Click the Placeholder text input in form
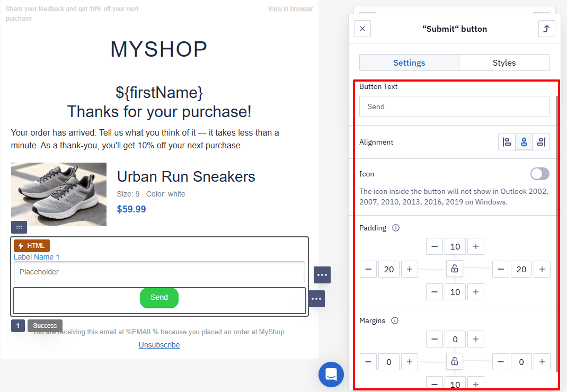567x392 pixels. [x=159, y=272]
